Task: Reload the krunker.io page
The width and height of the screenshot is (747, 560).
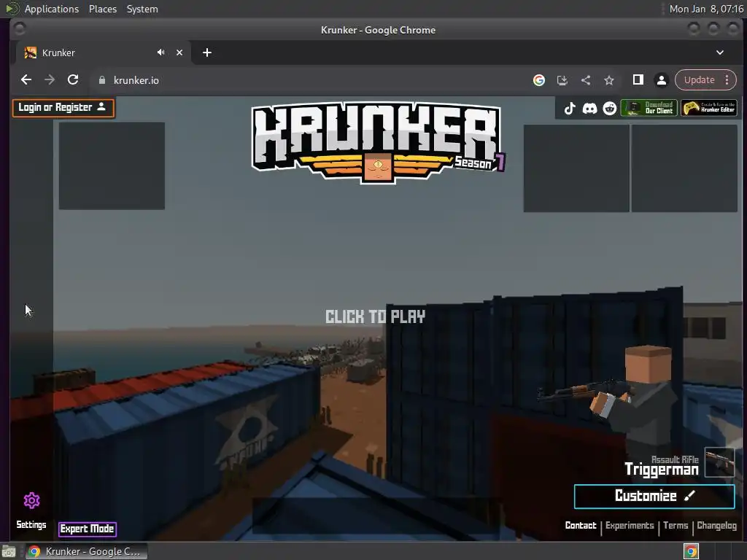Action: 73,80
